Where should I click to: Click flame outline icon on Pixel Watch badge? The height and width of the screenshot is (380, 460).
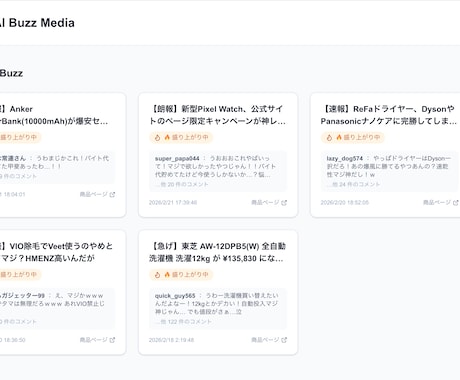tap(157, 137)
